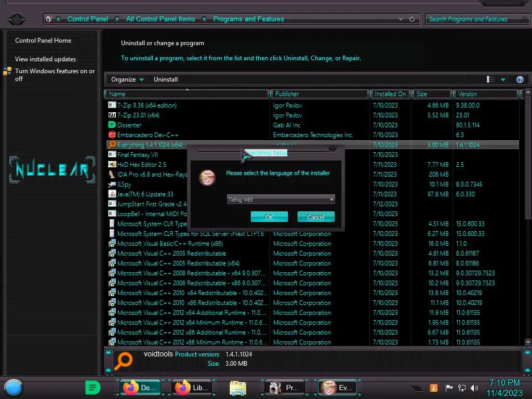Image resolution: width=532 pixels, height=399 pixels.
Task: Change your view icon button
Action: tap(490, 79)
